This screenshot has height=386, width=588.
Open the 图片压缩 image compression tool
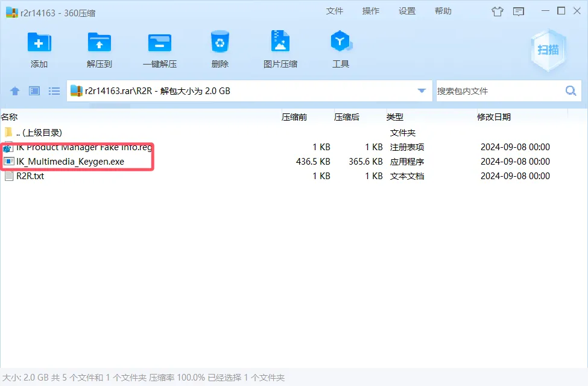click(x=280, y=43)
